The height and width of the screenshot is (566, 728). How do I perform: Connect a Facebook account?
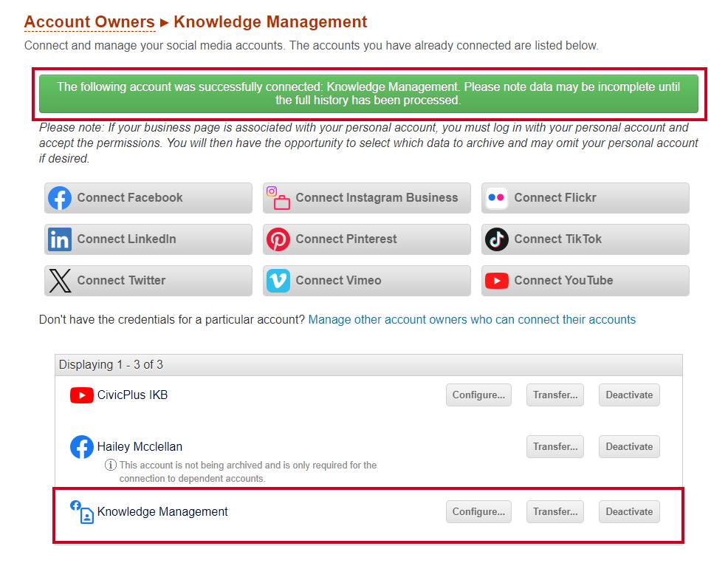point(148,198)
